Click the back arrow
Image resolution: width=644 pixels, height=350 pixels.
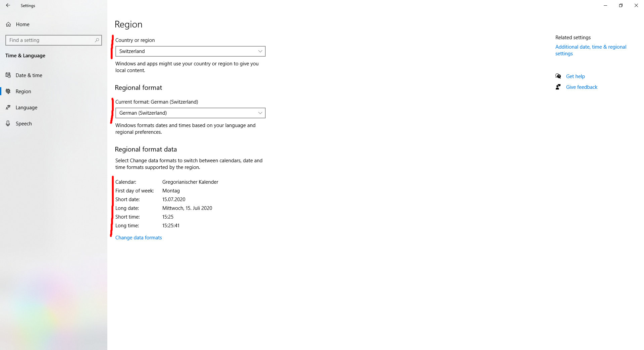tap(7, 5)
